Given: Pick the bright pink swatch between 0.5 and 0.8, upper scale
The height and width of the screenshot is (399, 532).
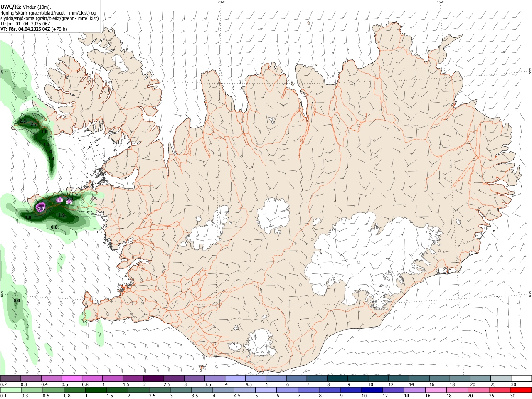Looking at the screenshot, I should (72, 379).
